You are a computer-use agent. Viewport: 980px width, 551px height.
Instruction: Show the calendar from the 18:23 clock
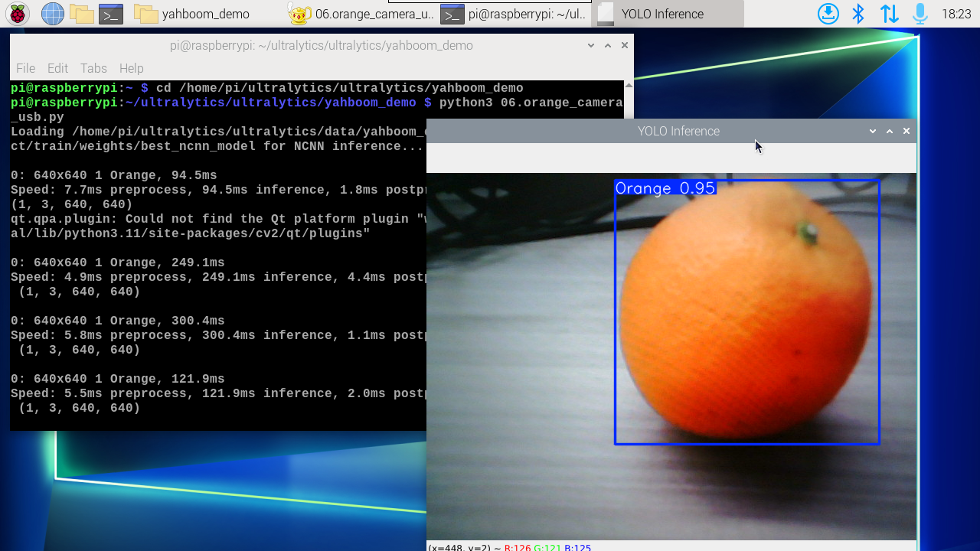[x=956, y=14]
